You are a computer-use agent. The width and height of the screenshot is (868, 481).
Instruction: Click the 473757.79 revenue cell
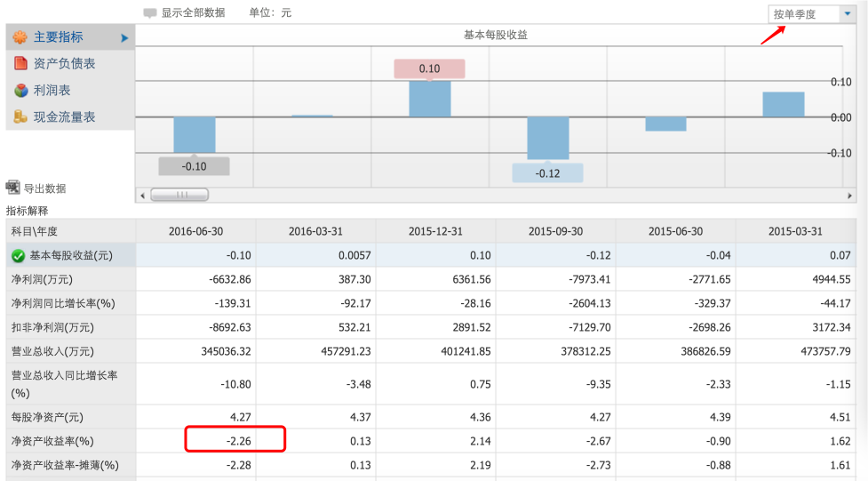pyautogui.click(x=795, y=351)
